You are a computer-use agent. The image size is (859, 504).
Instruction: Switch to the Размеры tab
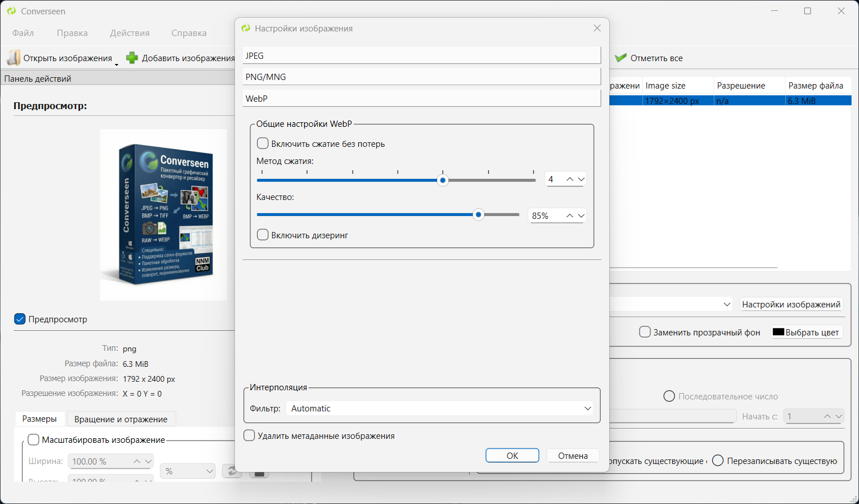39,419
